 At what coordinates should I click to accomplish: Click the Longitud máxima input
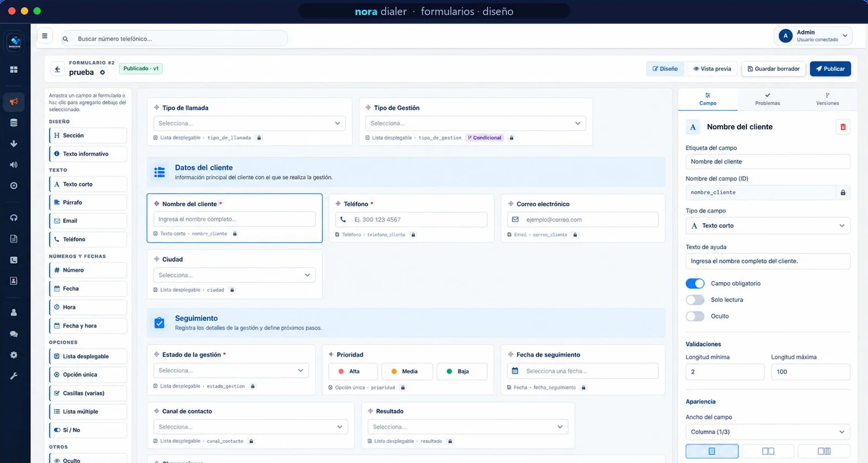(x=810, y=372)
